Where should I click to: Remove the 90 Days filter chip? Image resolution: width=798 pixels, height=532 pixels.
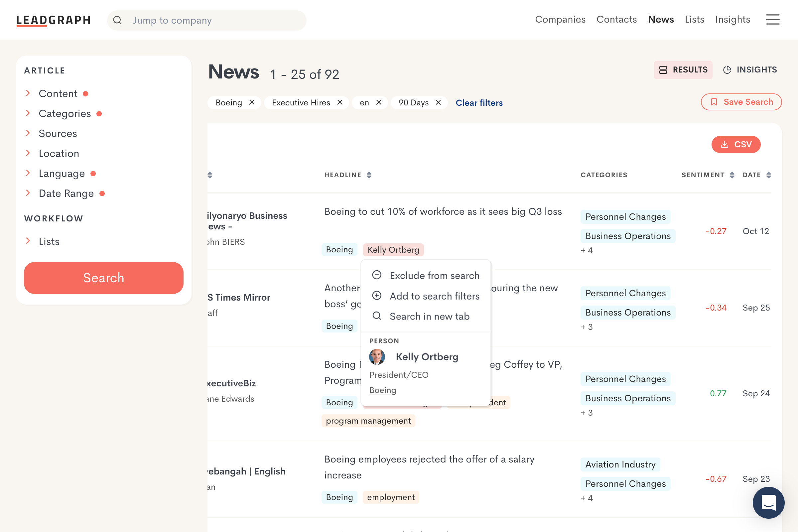[438, 102]
